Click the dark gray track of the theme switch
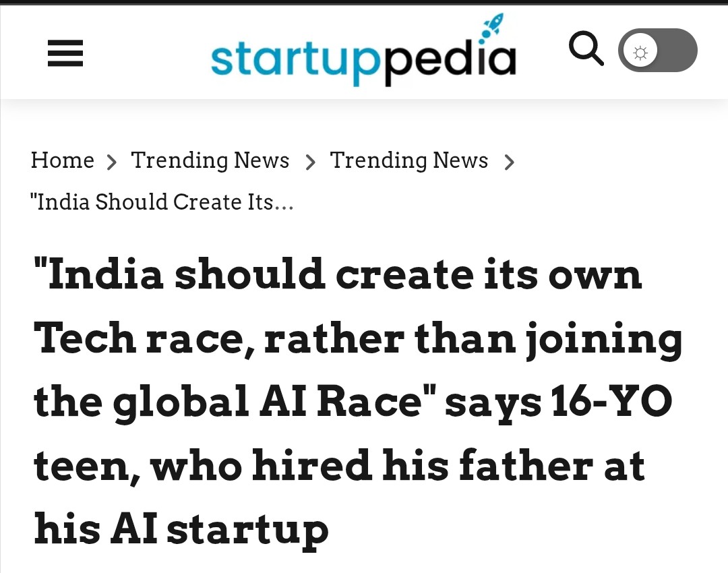728x573 pixels. click(x=676, y=51)
